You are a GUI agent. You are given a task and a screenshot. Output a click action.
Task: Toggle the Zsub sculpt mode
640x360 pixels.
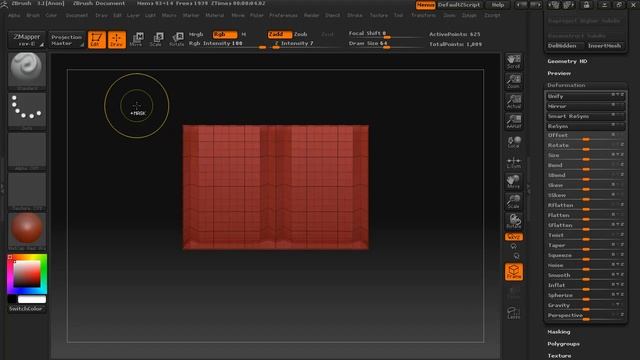pyautogui.click(x=300, y=34)
